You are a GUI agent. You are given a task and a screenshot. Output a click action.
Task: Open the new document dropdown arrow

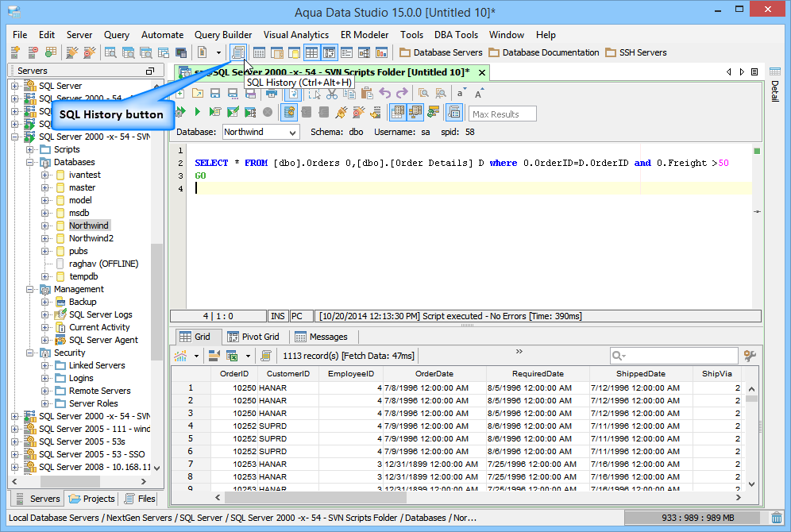218,52
